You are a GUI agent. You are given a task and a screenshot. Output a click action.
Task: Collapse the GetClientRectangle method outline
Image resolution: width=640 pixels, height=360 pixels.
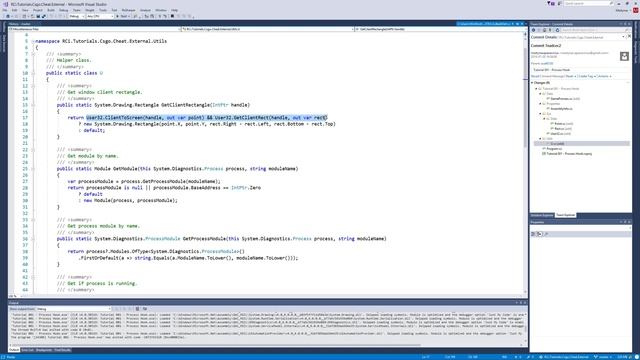33,105
